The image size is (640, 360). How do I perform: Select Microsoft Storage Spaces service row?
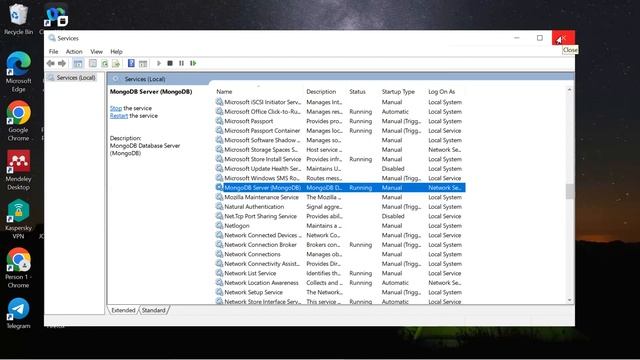click(x=340, y=149)
